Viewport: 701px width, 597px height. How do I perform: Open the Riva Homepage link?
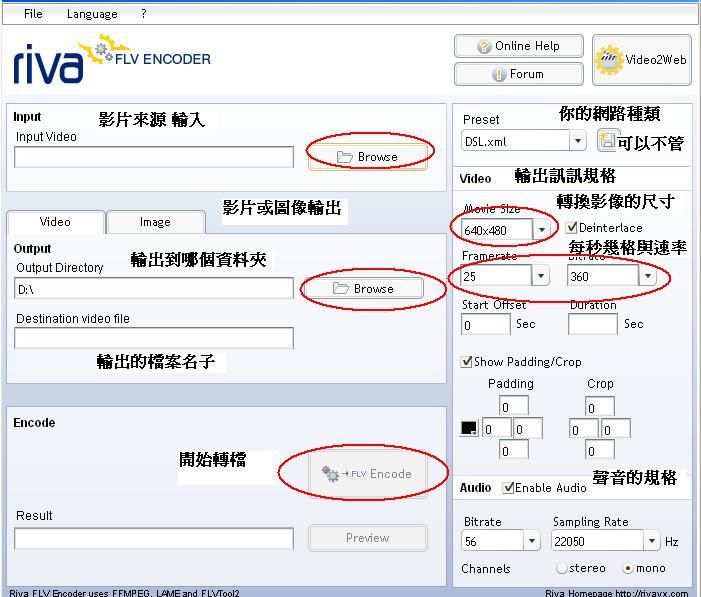pyautogui.click(x=617, y=593)
